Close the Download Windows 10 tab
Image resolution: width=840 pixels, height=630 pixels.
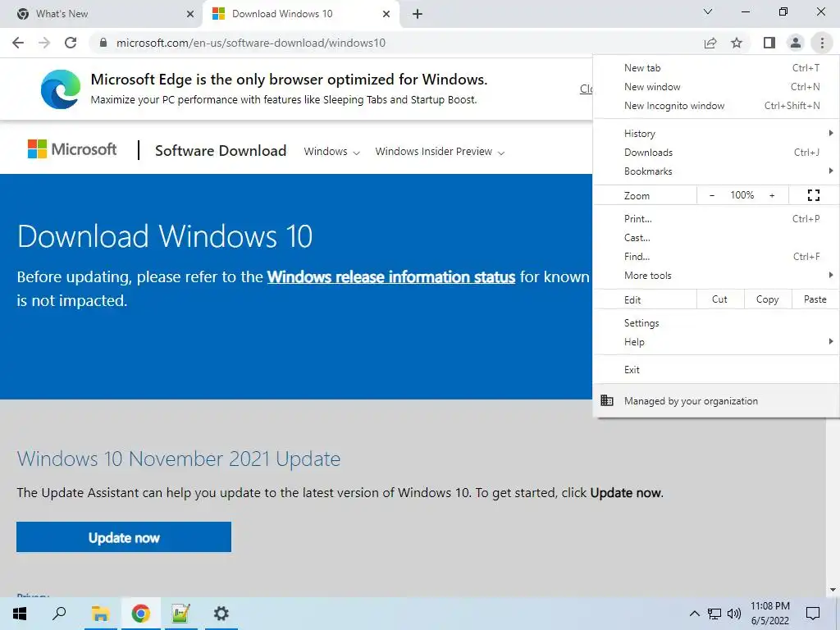386,14
